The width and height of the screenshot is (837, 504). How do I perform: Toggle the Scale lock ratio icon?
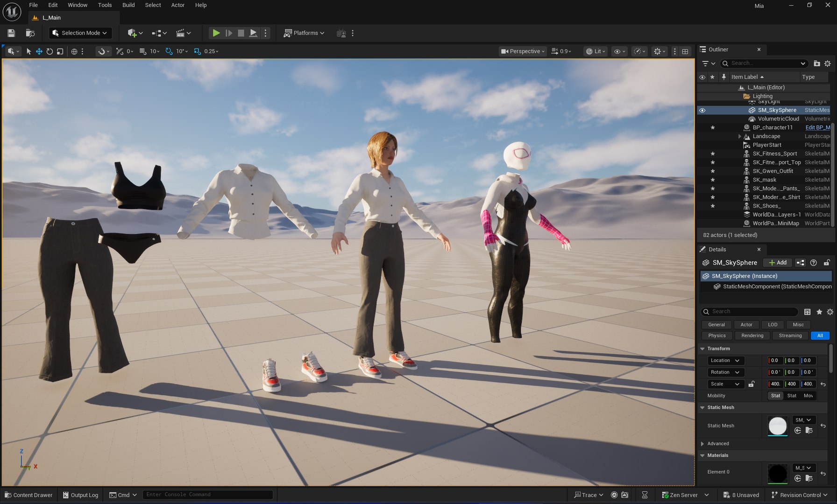(x=752, y=384)
